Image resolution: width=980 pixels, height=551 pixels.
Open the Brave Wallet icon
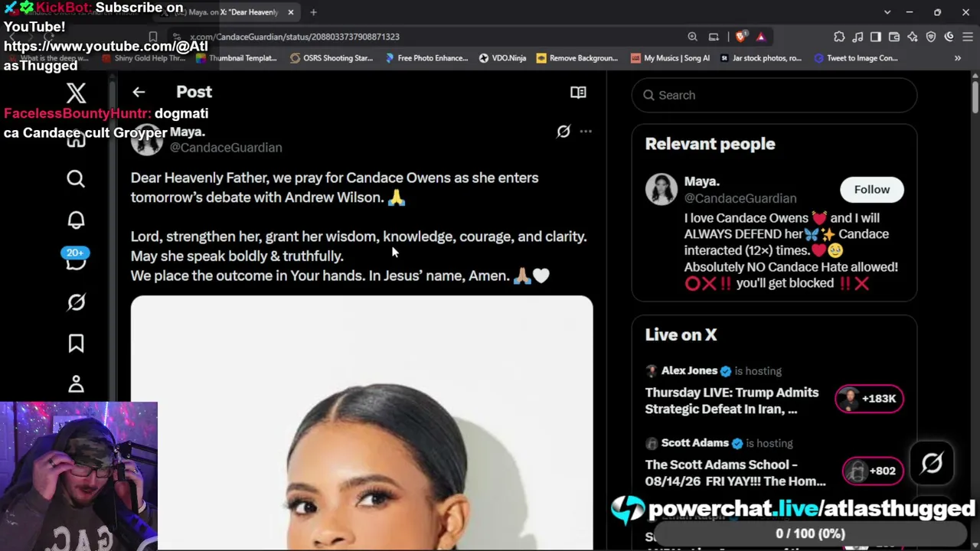894,37
